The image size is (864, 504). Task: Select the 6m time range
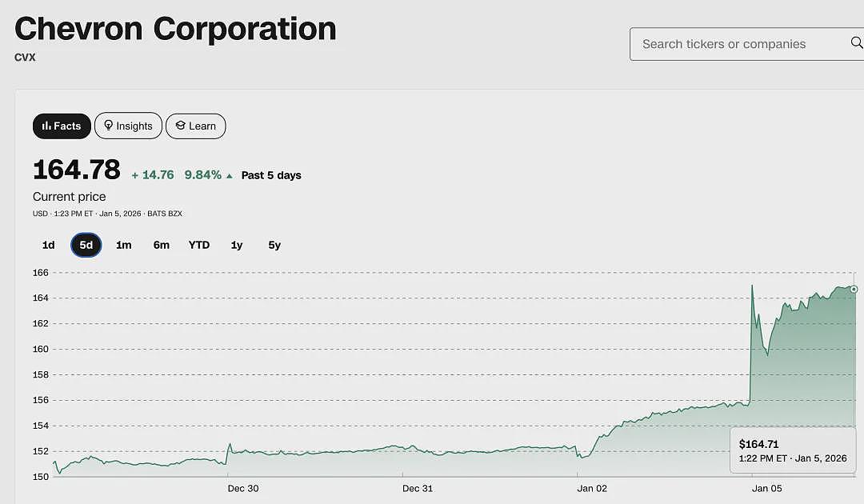pos(161,245)
